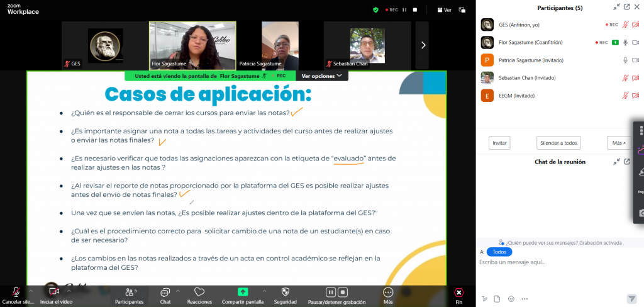Click the Reacciones heart icon

(199, 292)
